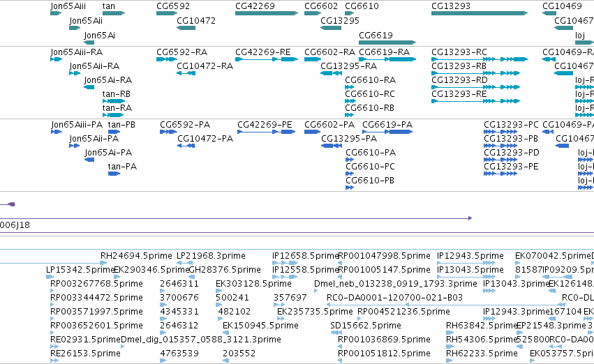Select transcript CG6619-RA
Screen dimensions: 594x364
click(x=384, y=52)
